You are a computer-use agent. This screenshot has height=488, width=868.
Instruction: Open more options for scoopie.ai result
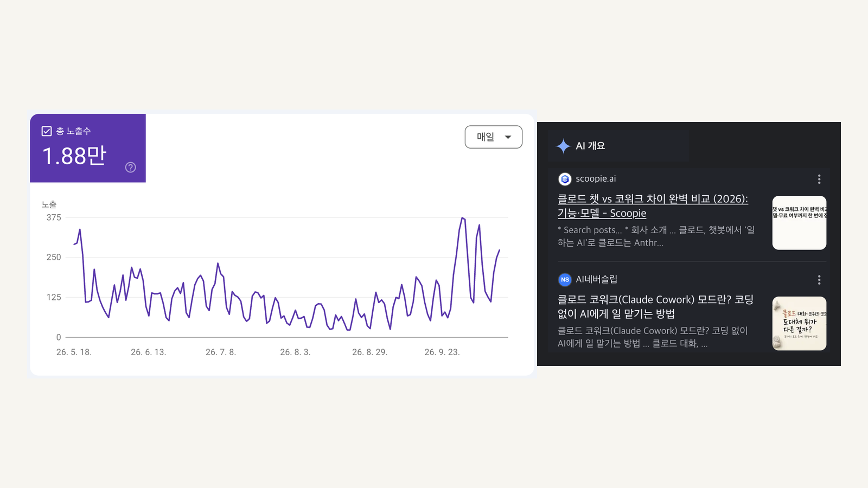pyautogui.click(x=819, y=179)
